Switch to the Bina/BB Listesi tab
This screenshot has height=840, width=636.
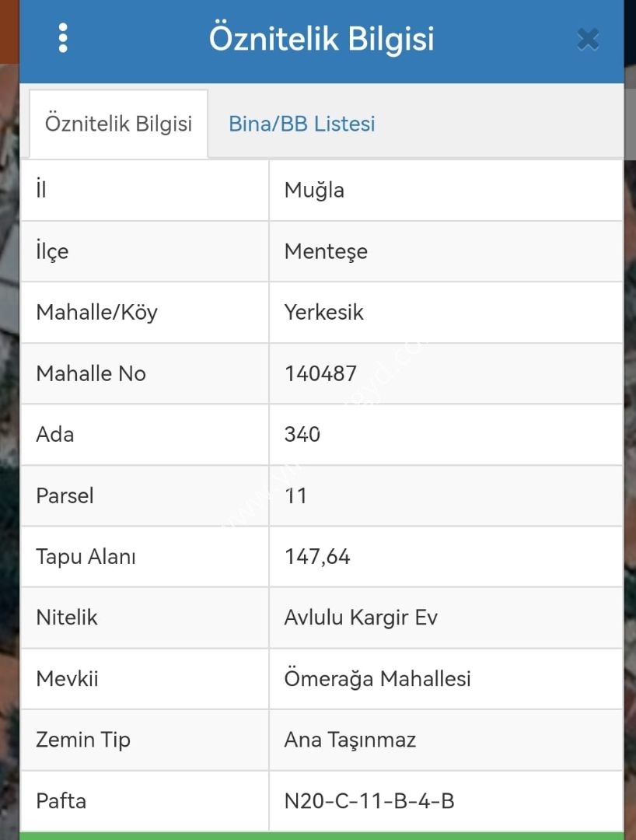(x=302, y=124)
